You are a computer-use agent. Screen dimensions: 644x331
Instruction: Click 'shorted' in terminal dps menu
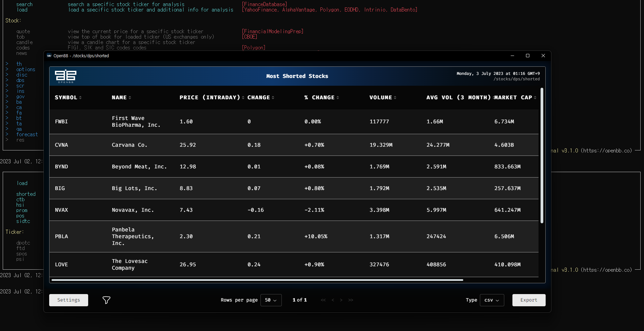[x=26, y=194]
